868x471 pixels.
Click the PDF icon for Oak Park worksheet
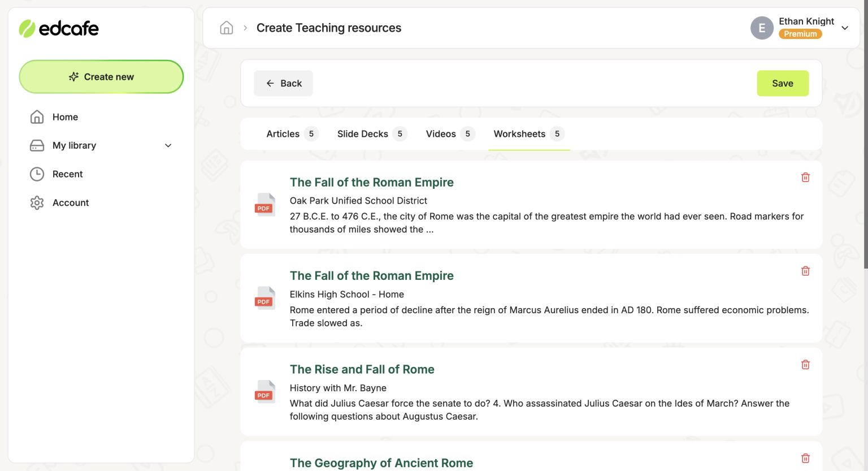(265, 205)
